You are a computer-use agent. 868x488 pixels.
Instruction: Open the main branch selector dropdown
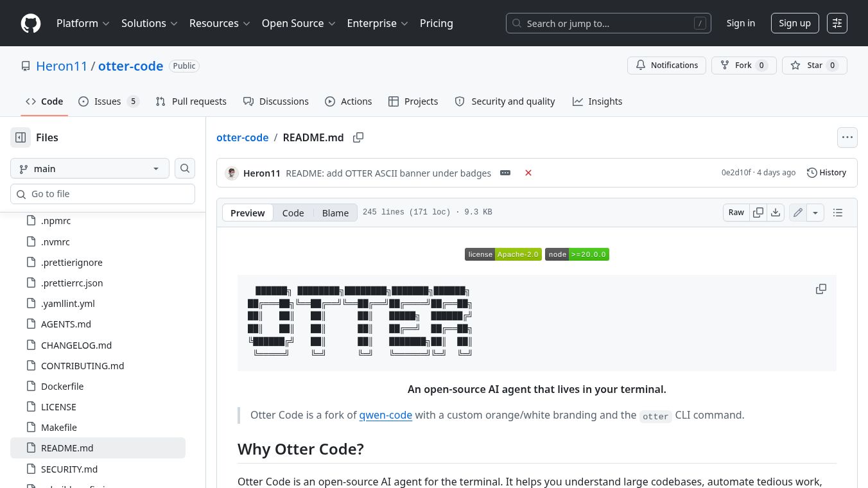pos(90,168)
